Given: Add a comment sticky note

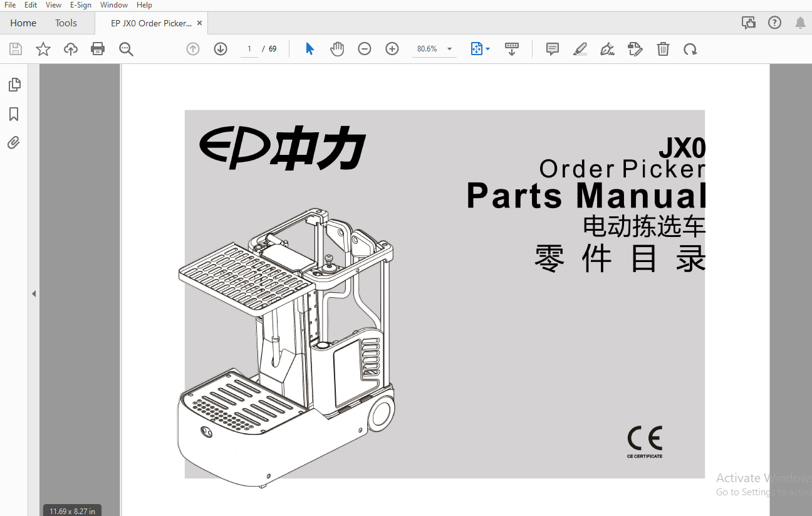Looking at the screenshot, I should (x=553, y=49).
